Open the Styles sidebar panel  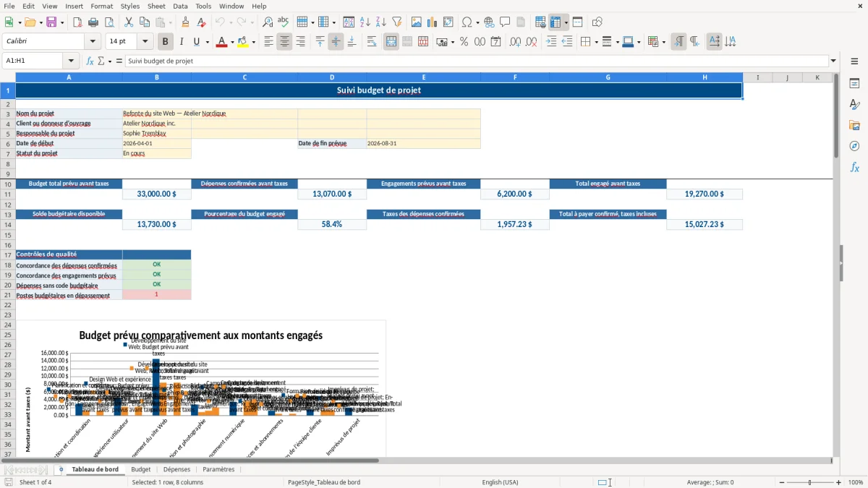point(854,105)
